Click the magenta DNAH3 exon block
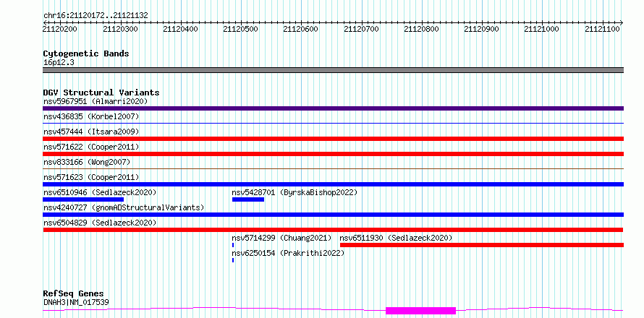Image resolution: width=644 pixels, height=318 pixels. (420, 311)
